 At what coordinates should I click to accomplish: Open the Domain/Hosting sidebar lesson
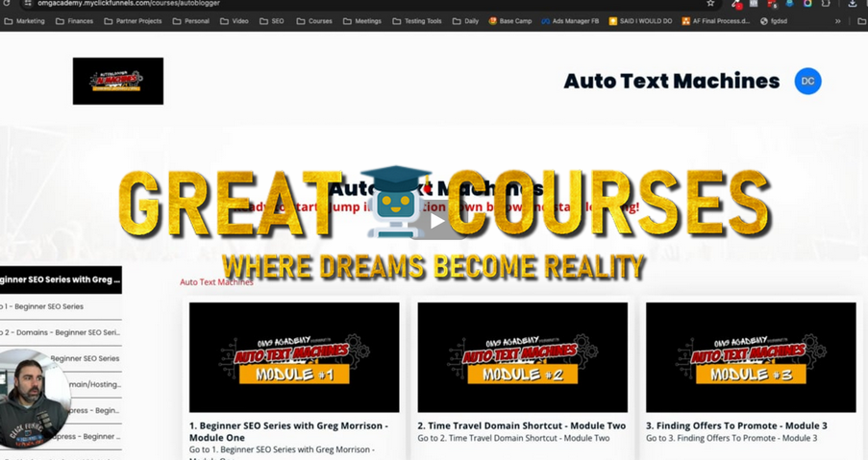pos(94,384)
